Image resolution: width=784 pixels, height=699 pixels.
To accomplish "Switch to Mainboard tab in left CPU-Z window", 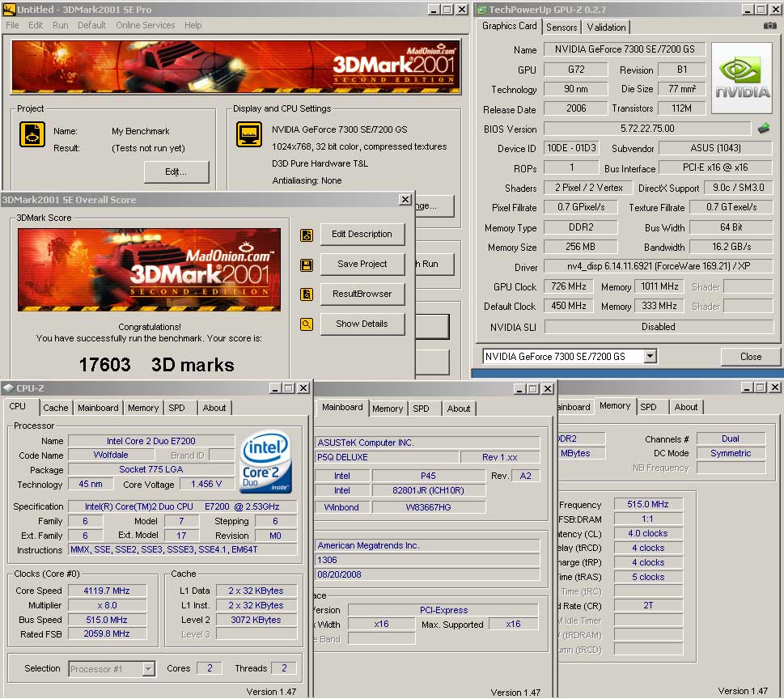I will [98, 408].
